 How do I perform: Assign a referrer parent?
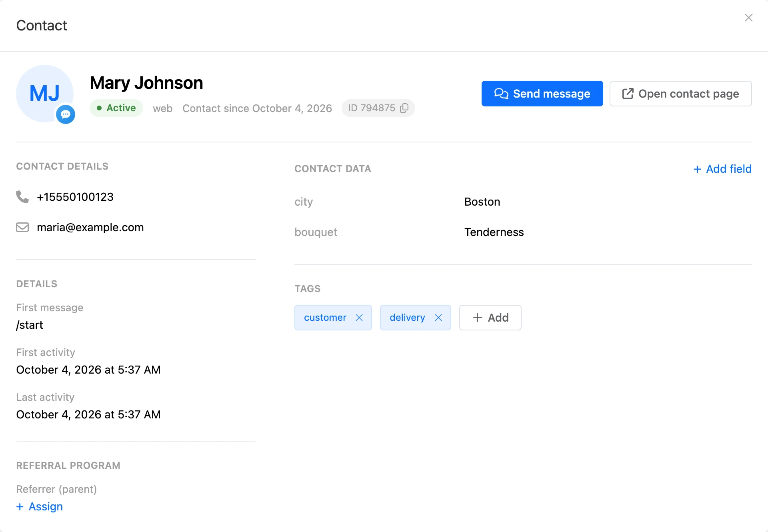pyautogui.click(x=40, y=506)
